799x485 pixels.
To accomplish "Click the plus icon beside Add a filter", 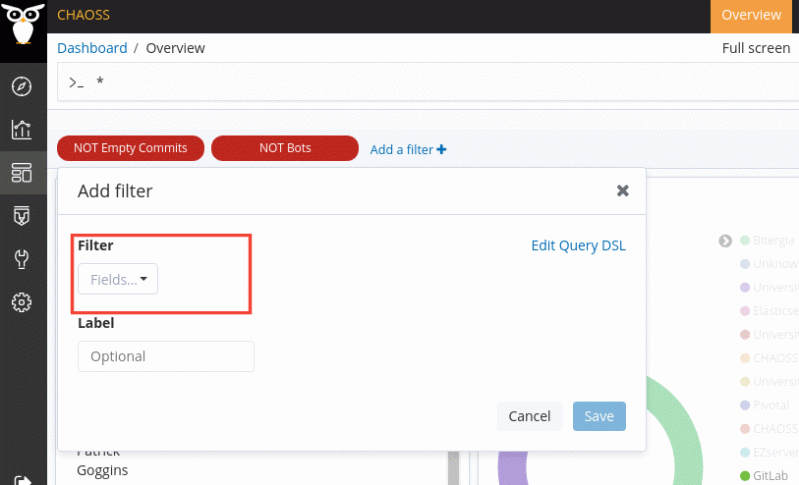I will tap(442, 149).
